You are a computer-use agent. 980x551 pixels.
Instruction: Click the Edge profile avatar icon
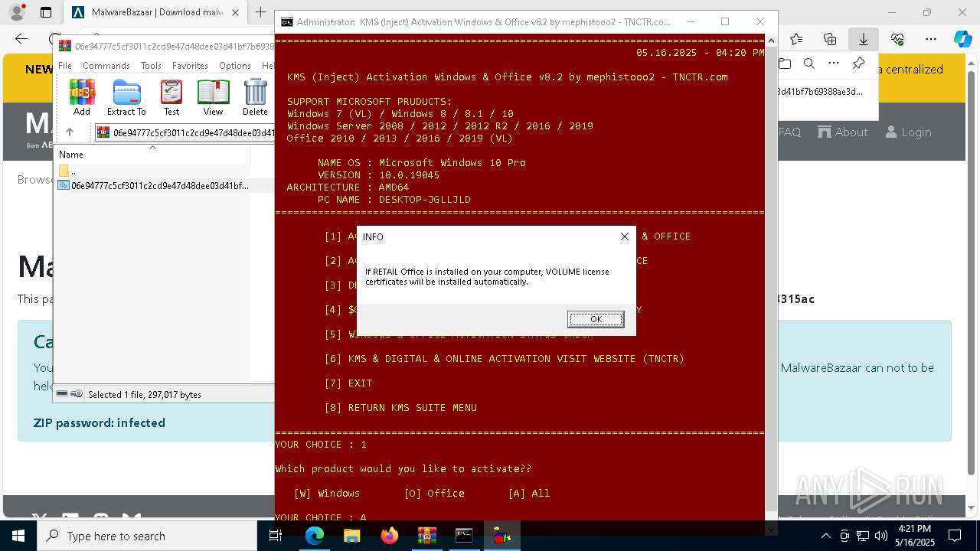17,12
